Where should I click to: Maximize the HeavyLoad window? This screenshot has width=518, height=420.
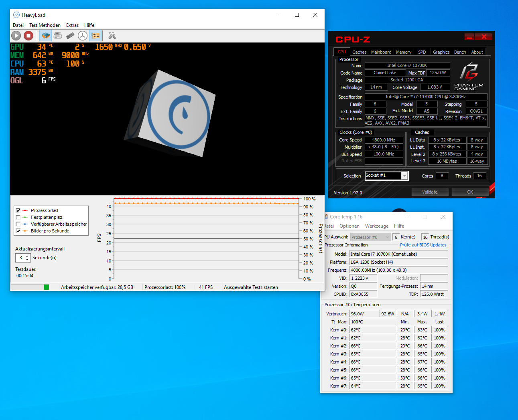[x=297, y=15]
